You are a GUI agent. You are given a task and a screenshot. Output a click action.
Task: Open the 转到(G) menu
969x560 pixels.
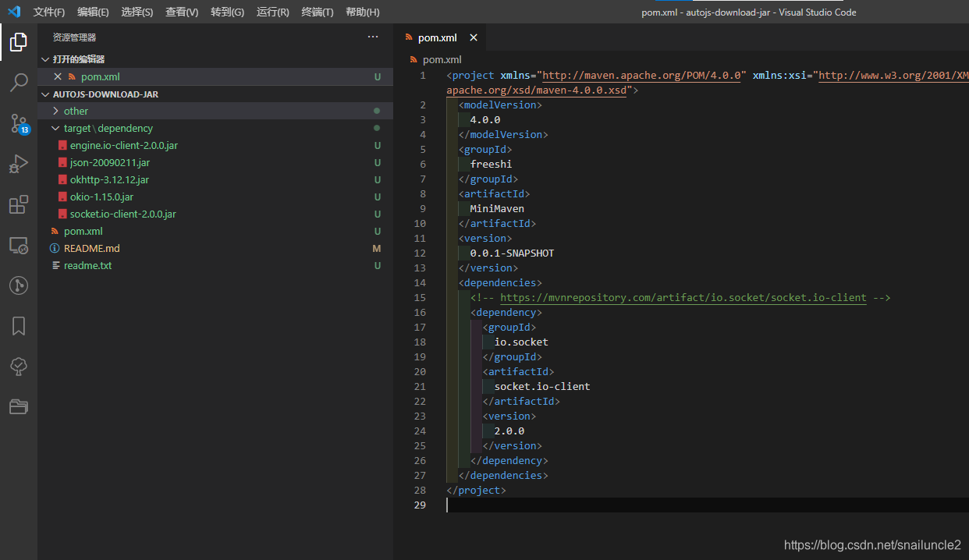[x=227, y=12]
